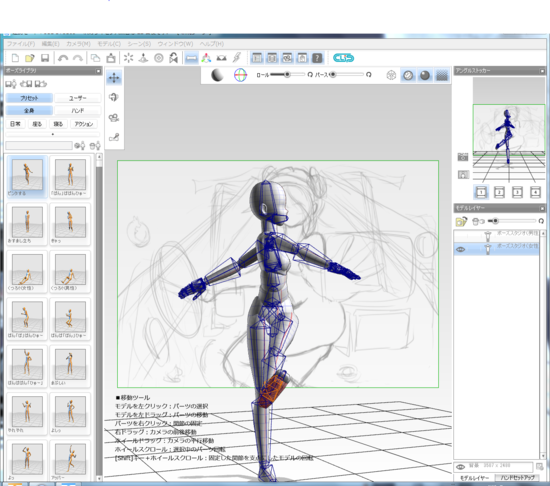This screenshot has height=486, width=550.
Task: Filter poses by 寝る
Action: click(x=58, y=124)
